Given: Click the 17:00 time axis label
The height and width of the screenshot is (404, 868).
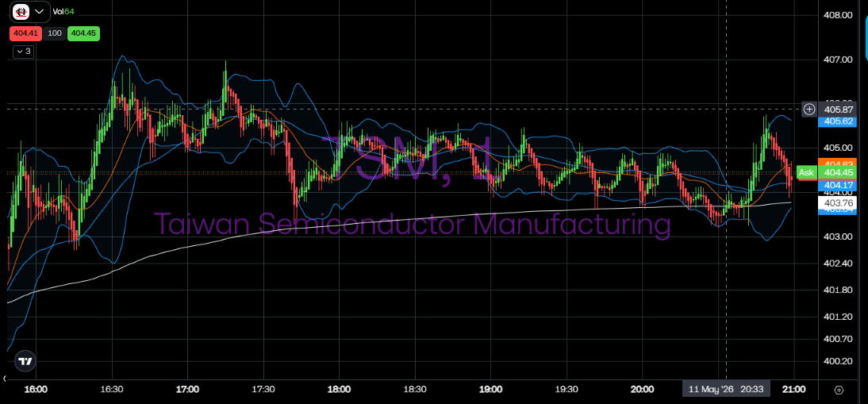Looking at the screenshot, I should tap(188, 389).
